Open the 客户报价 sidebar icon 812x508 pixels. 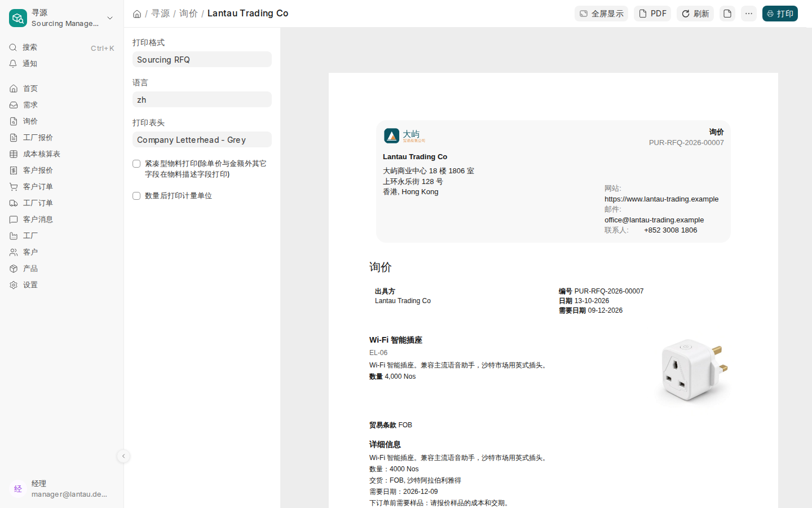click(x=14, y=170)
